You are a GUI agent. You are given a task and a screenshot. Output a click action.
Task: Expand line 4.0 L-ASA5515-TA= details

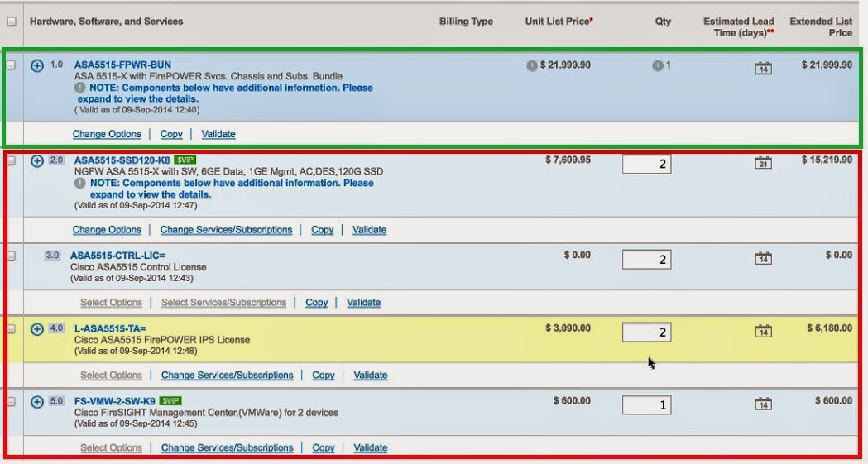[37, 330]
